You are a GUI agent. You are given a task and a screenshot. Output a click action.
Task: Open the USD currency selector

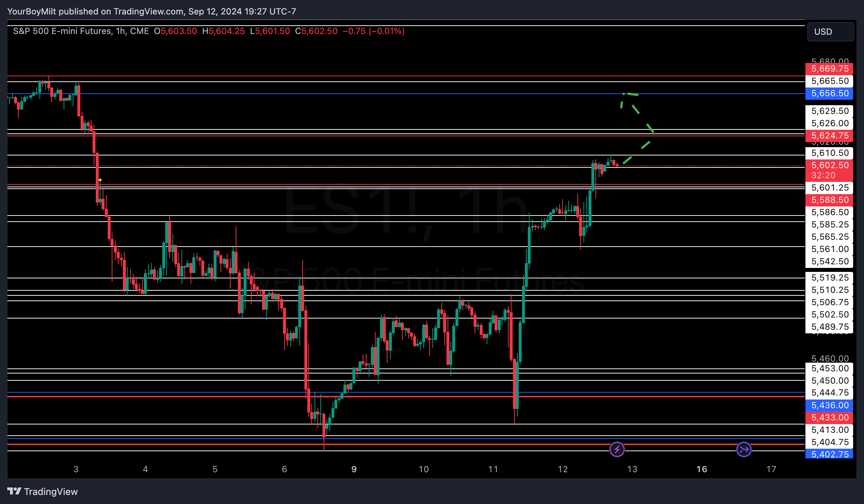[x=830, y=32]
